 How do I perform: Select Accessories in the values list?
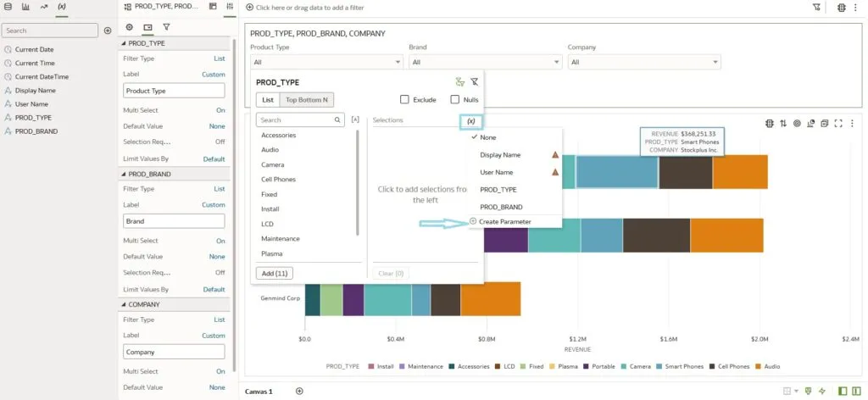pos(278,136)
